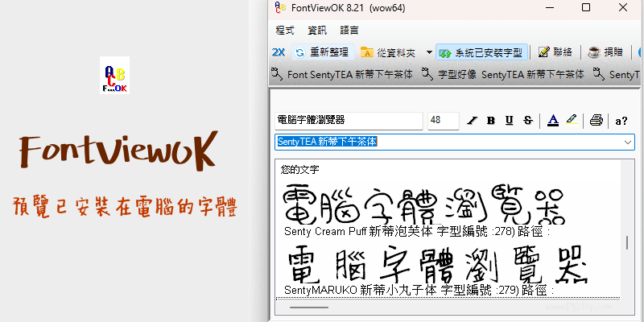
Task: Open the 資訊 menu
Action: [x=317, y=30]
